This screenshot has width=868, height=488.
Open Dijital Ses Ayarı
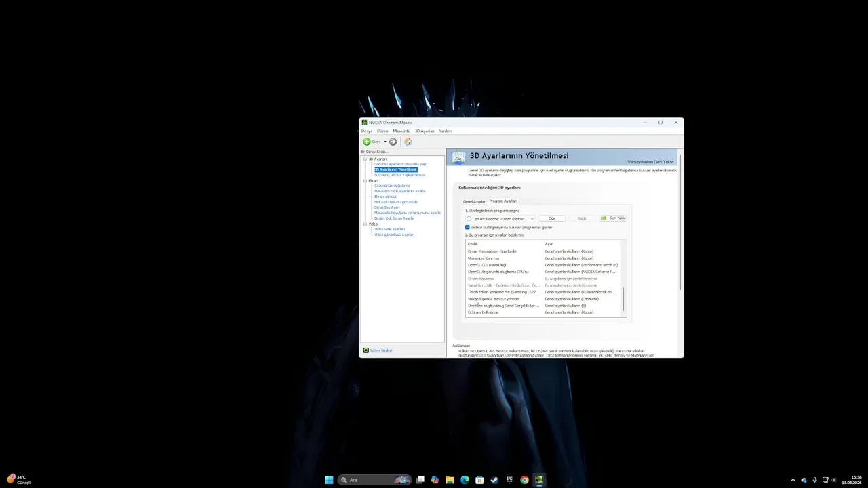[x=387, y=207]
